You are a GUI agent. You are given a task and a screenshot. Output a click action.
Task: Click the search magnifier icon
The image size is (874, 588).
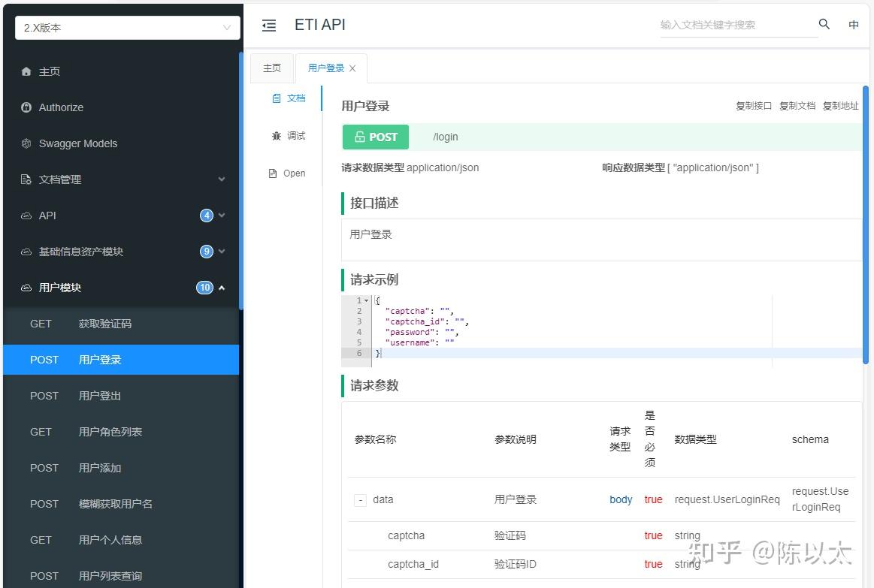pos(824,24)
